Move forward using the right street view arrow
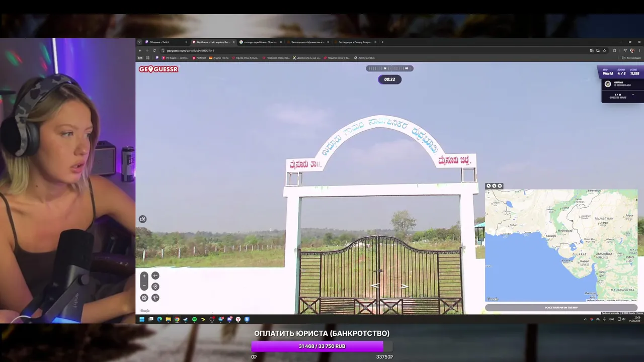This screenshot has height=362, width=644. pos(403,287)
